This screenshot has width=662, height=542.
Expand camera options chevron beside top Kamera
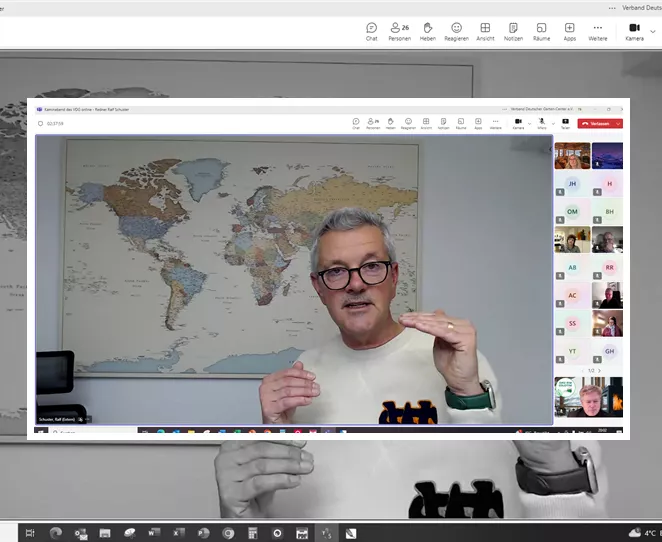coord(653,32)
